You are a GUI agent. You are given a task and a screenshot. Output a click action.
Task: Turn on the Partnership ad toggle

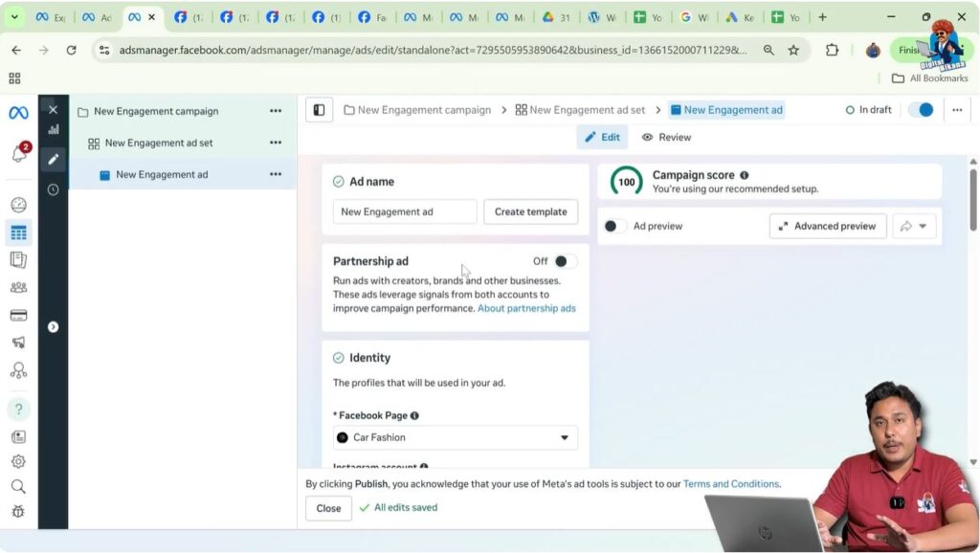pyautogui.click(x=563, y=261)
